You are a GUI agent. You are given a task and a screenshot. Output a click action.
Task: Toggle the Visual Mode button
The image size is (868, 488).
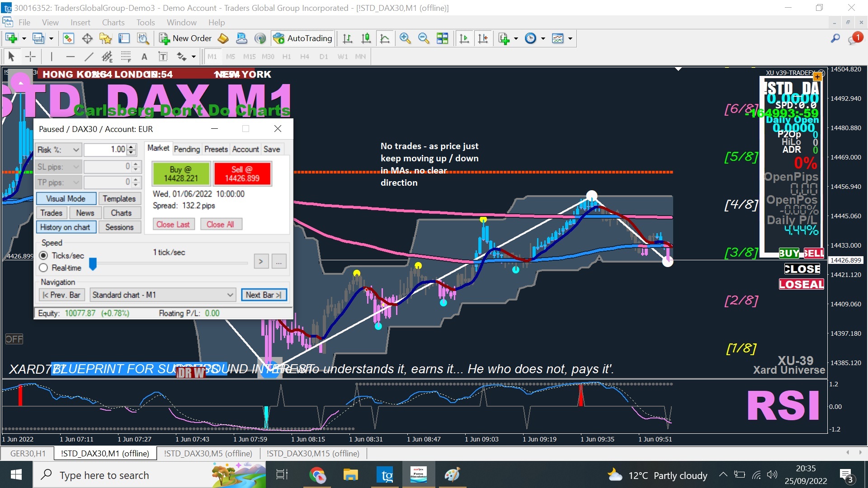pyautogui.click(x=66, y=199)
